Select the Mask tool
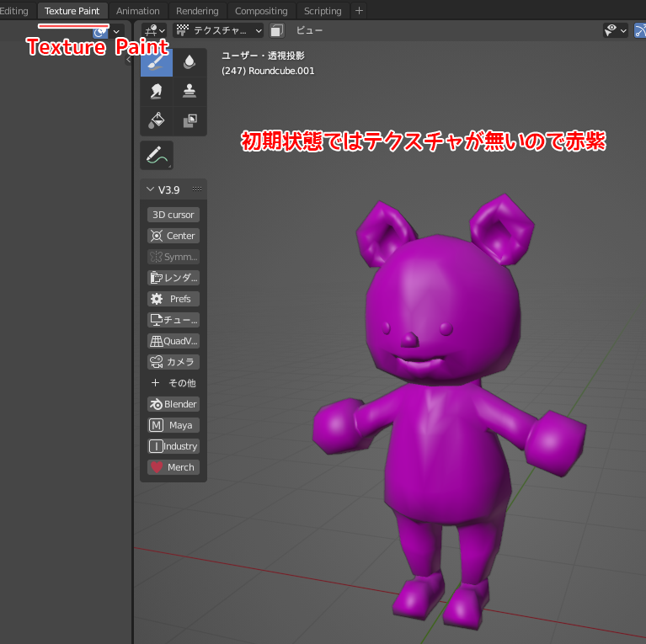646x644 pixels. (190, 120)
